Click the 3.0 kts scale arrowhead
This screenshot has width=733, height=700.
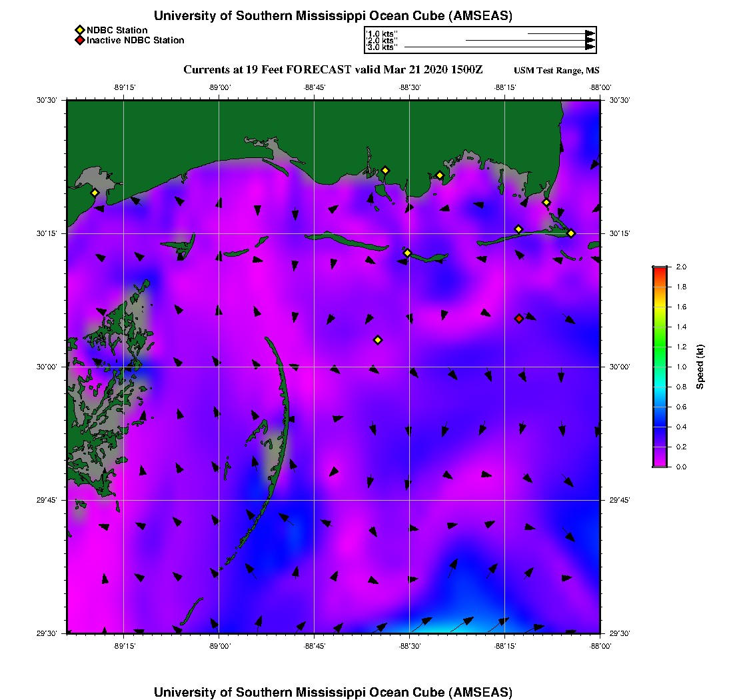tap(590, 47)
